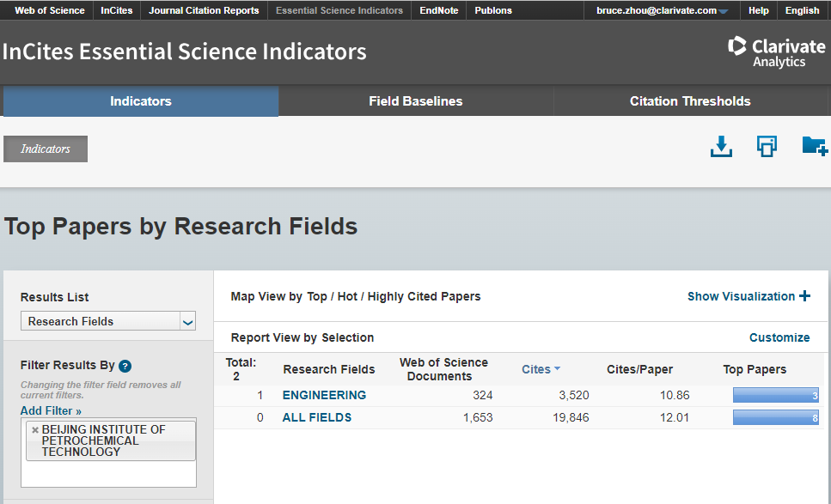Image resolution: width=831 pixels, height=504 pixels.
Task: Open the ALL FIELDS link
Action: [317, 418]
